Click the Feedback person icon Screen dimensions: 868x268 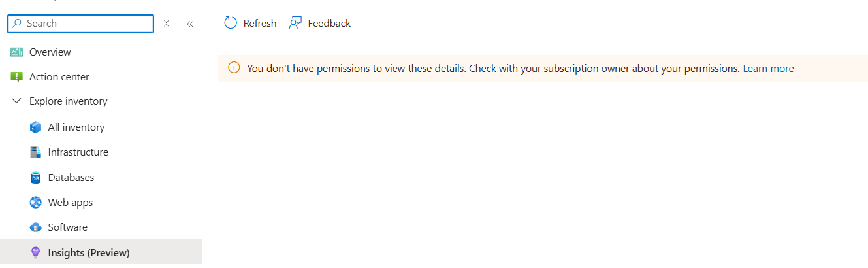295,24
